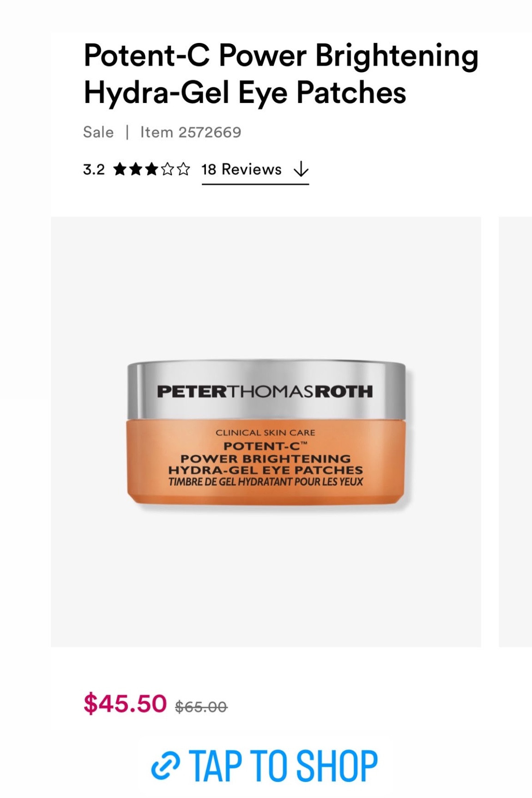The image size is (532, 798).
Task: Click the $45.50 sale price
Action: [x=125, y=703]
